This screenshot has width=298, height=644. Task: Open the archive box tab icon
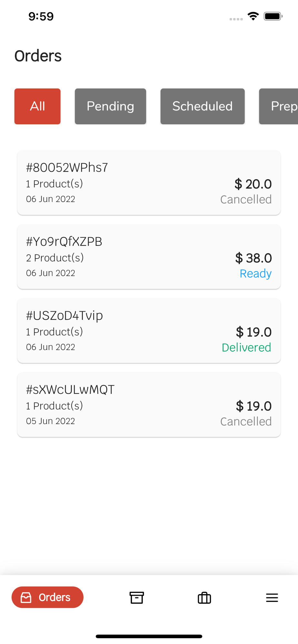(136, 598)
